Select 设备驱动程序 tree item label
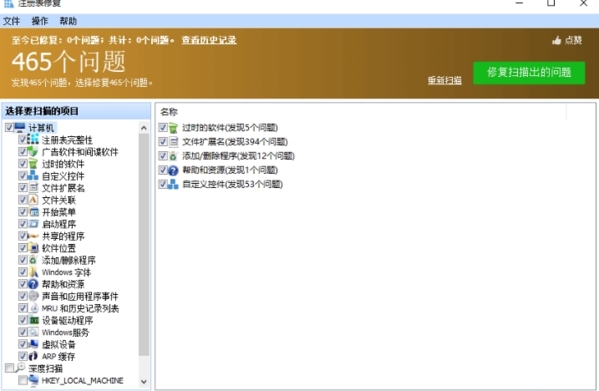599x391 pixels. [x=67, y=320]
